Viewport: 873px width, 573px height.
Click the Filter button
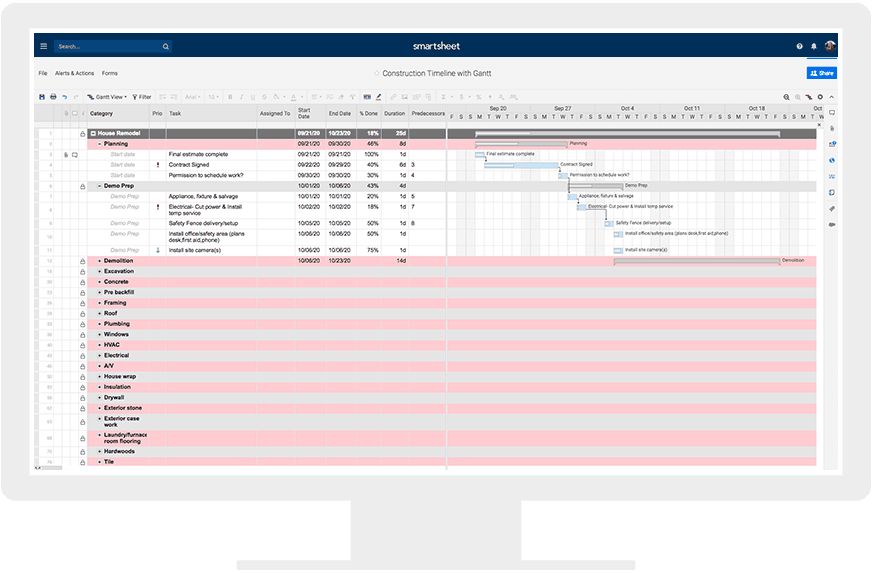[x=141, y=97]
